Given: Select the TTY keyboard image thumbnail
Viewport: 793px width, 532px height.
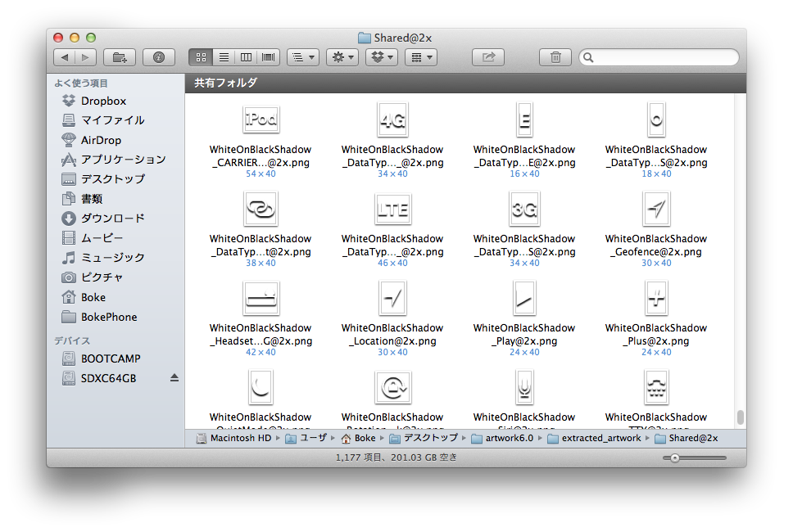Looking at the screenshot, I should [x=656, y=387].
